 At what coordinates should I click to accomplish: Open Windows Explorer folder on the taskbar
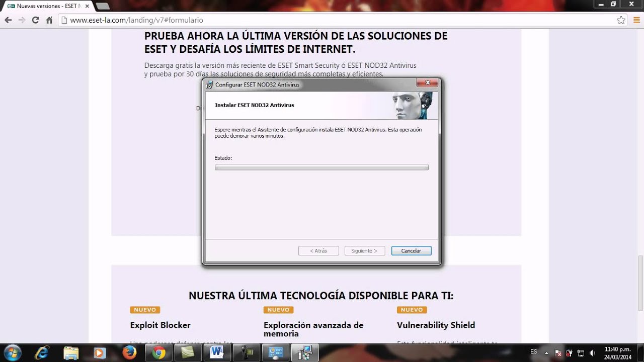tap(71, 353)
